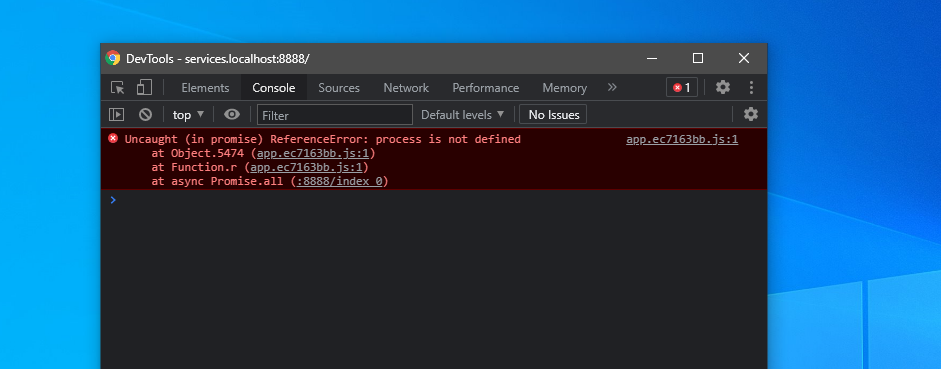Open the three-dot DevTools menu
Screen dimensions: 941x369
[x=751, y=88]
